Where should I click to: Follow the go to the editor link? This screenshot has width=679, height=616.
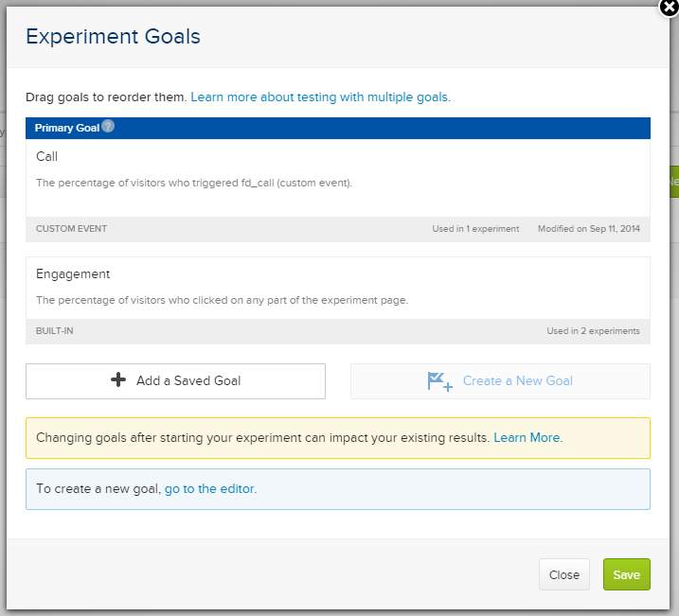point(210,489)
